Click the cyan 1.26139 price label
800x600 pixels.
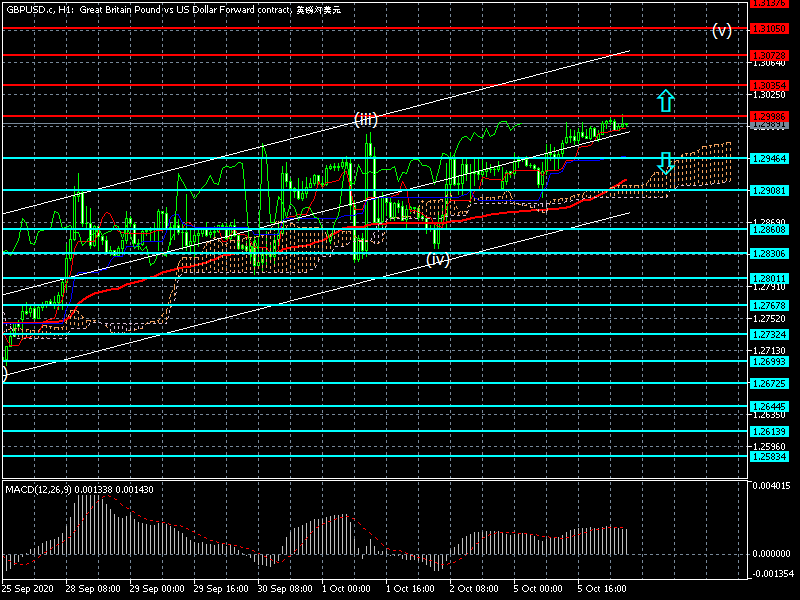(769, 432)
